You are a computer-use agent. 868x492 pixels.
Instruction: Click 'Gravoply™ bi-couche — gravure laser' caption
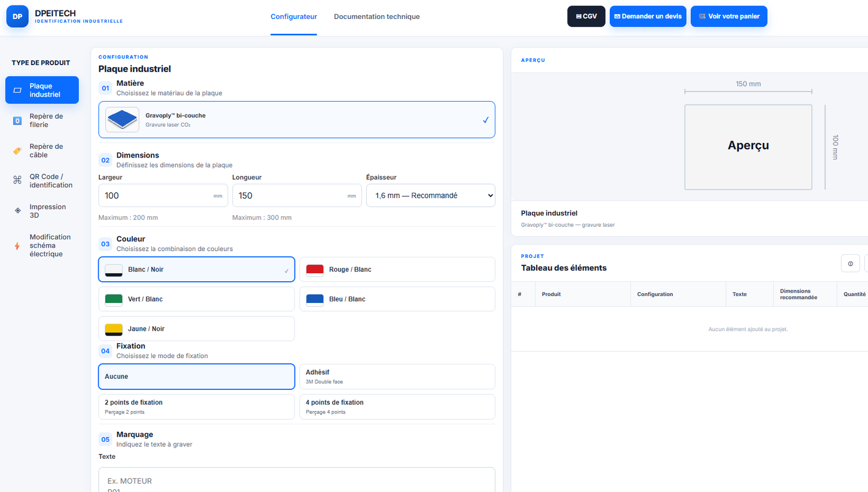567,225
